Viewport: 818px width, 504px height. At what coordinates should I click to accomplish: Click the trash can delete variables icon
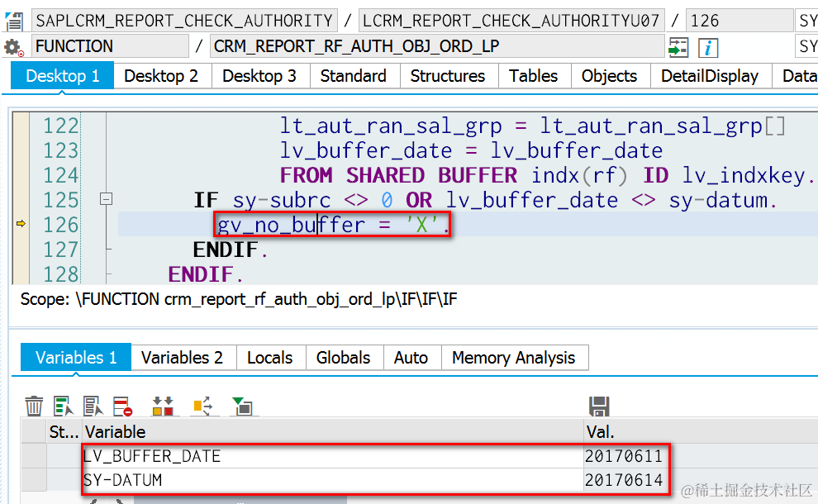[34, 406]
